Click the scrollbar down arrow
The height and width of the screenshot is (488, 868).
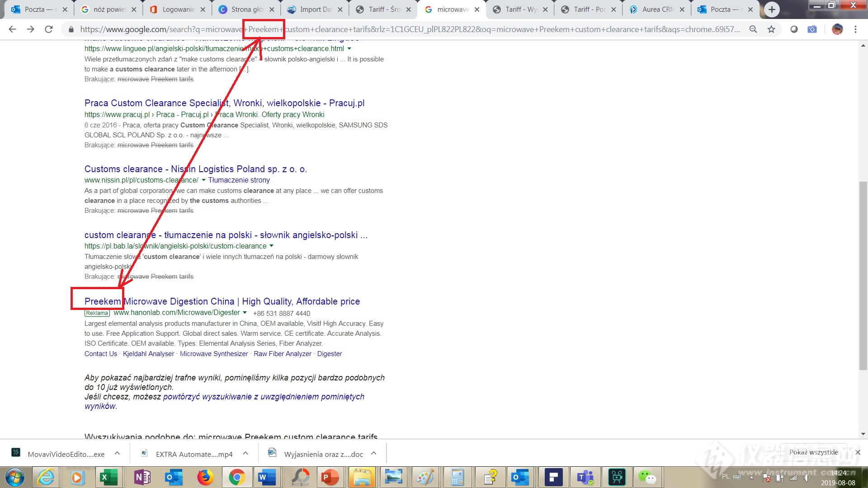[x=863, y=434]
